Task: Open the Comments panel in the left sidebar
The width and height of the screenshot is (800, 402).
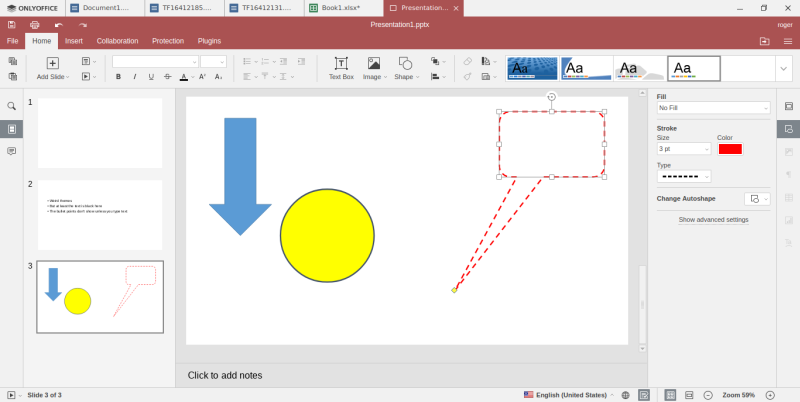Action: (x=12, y=151)
